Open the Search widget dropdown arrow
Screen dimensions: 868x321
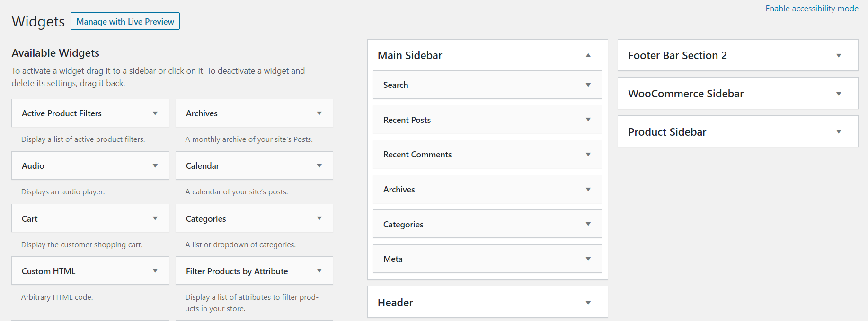click(588, 85)
